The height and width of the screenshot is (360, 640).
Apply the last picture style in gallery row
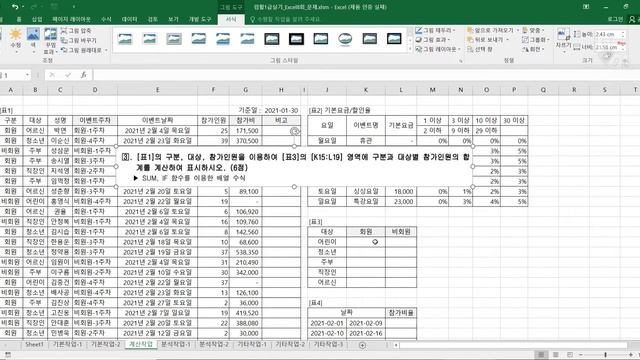tap(394, 39)
